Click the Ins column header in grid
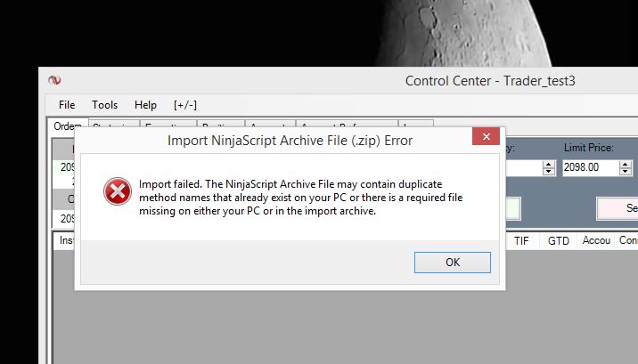This screenshot has height=364, width=638. click(65, 240)
